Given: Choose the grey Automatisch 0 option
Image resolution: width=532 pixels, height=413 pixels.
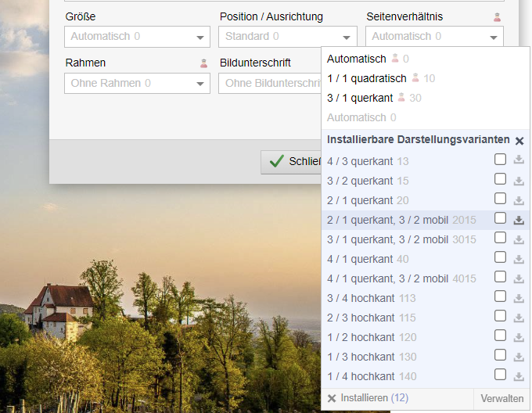Looking at the screenshot, I should [425, 117].
